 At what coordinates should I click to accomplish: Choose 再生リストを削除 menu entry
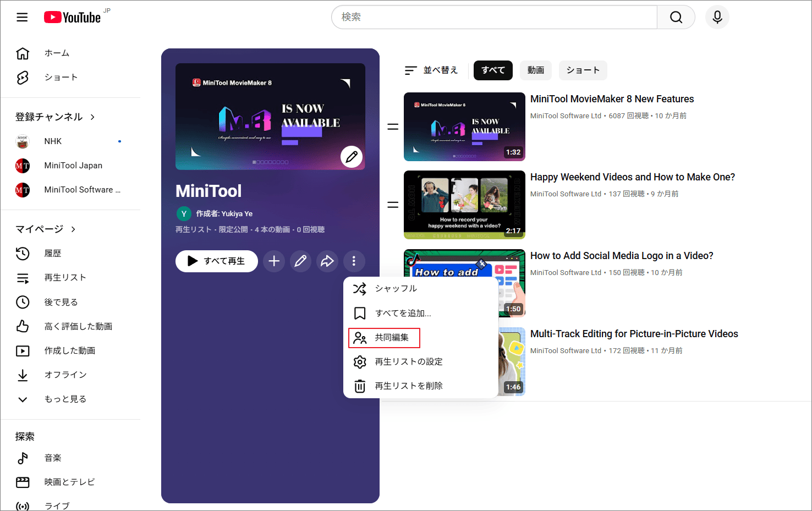point(421,386)
